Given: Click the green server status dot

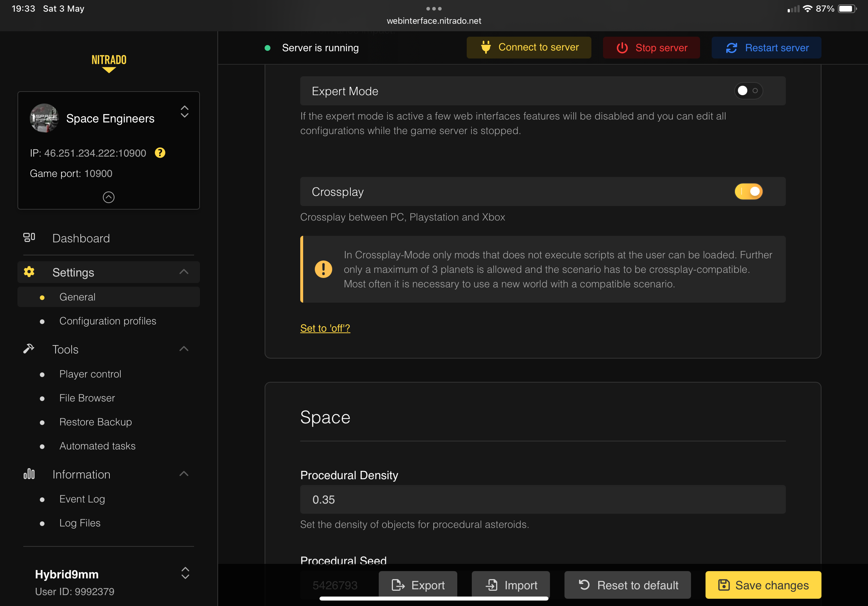Looking at the screenshot, I should (x=267, y=48).
